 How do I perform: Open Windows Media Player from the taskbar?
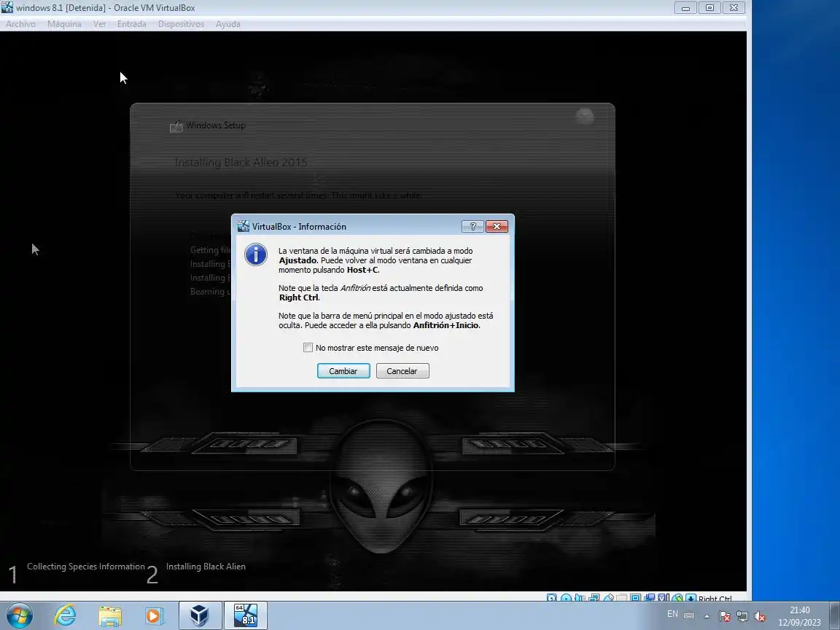coord(155,615)
